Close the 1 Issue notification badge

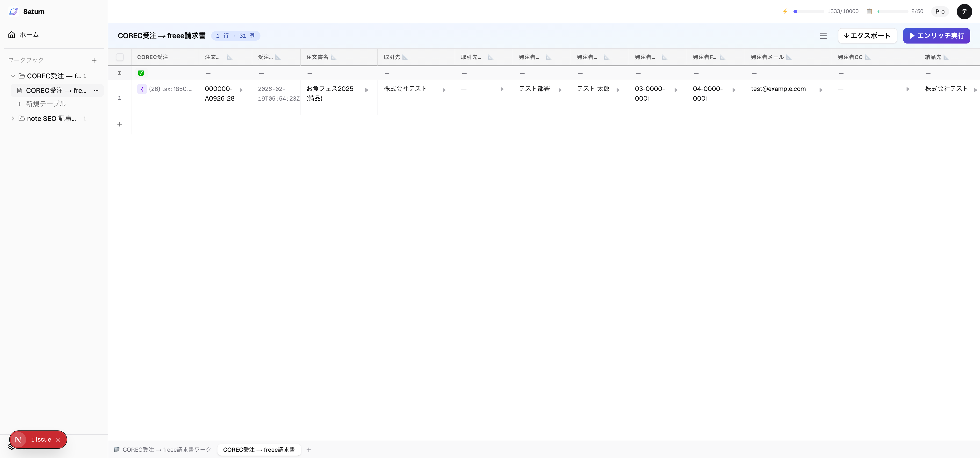click(58, 440)
